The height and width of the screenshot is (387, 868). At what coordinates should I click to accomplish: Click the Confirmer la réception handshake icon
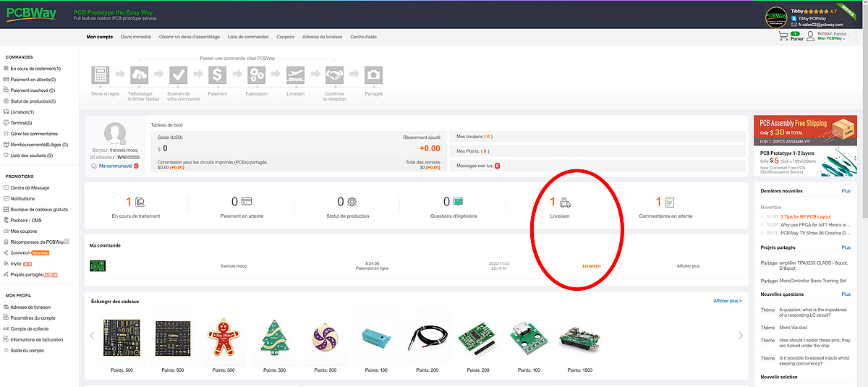(335, 75)
